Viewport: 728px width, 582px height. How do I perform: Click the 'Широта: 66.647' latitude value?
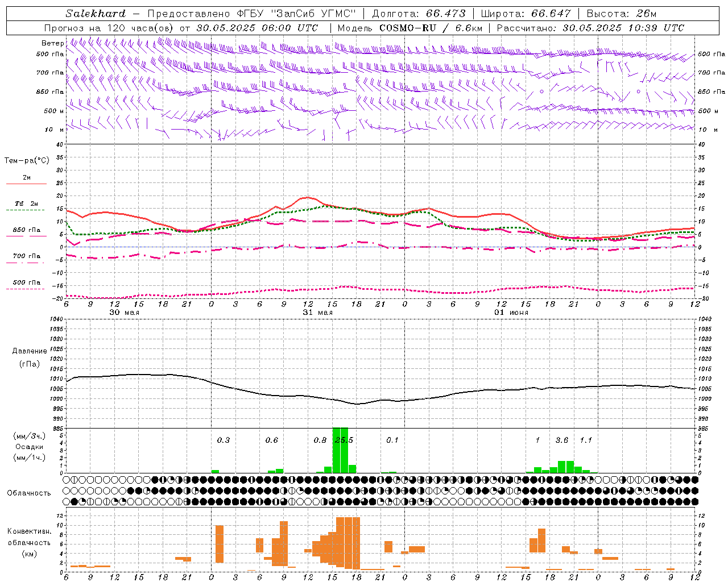[526, 14]
